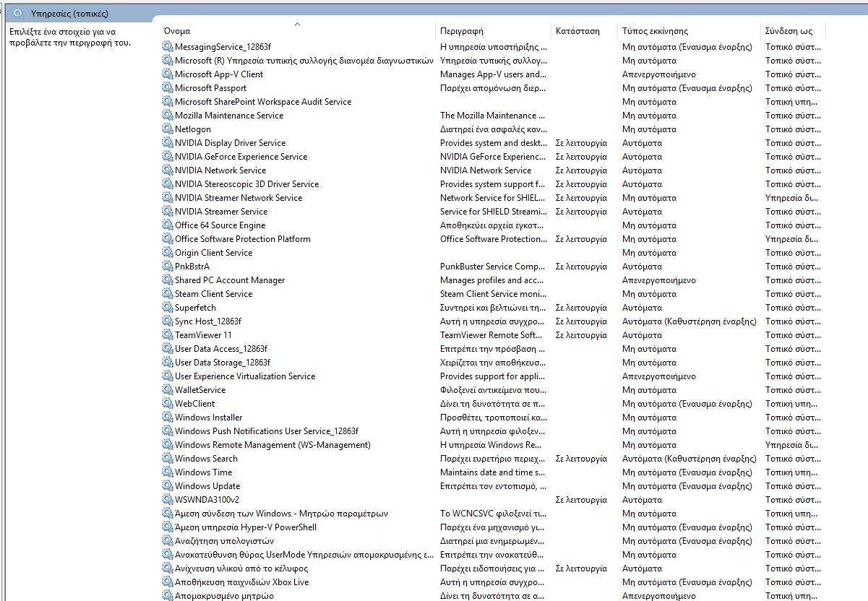Click gear icon next to NVIDIA Network Service

(168, 170)
